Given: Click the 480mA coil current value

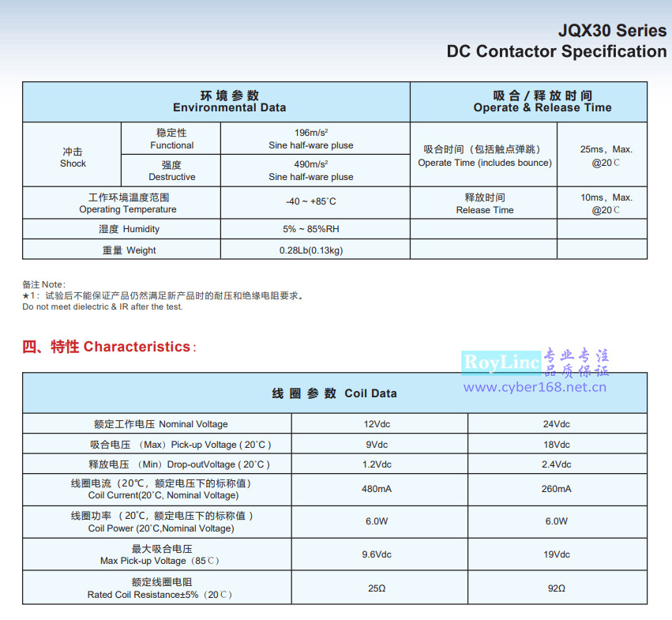Looking at the screenshot, I should [x=378, y=488].
